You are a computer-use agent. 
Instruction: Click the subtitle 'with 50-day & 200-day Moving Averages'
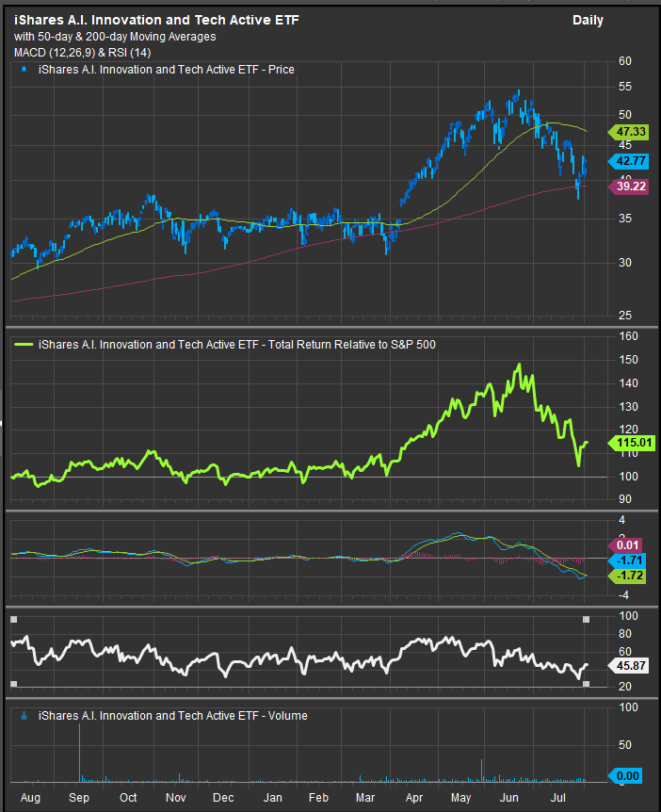coord(115,37)
